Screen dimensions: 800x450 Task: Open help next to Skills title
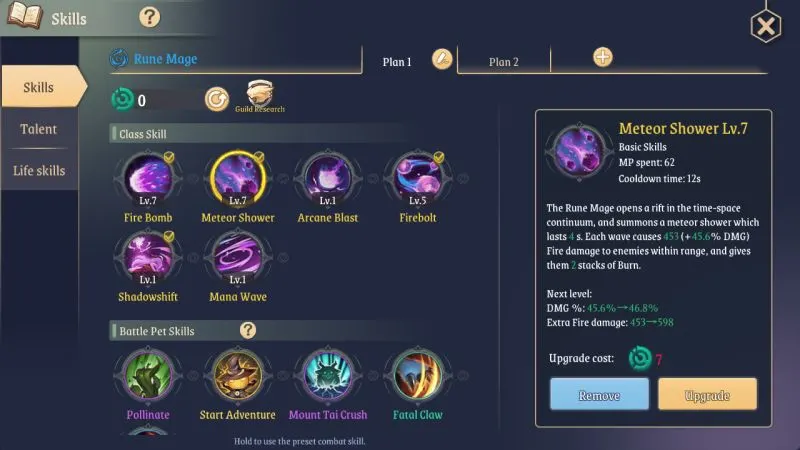pyautogui.click(x=149, y=18)
